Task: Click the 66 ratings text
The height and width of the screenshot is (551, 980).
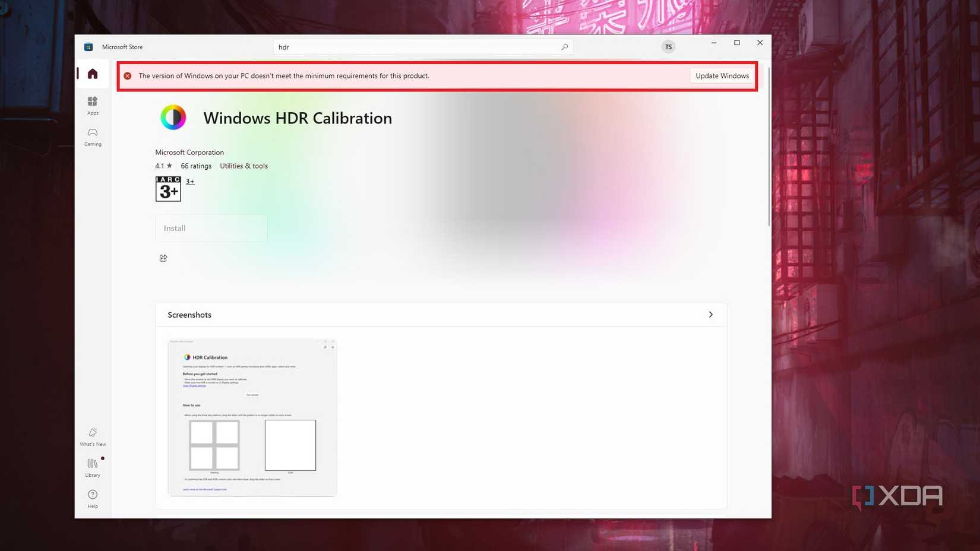Action: [x=196, y=166]
